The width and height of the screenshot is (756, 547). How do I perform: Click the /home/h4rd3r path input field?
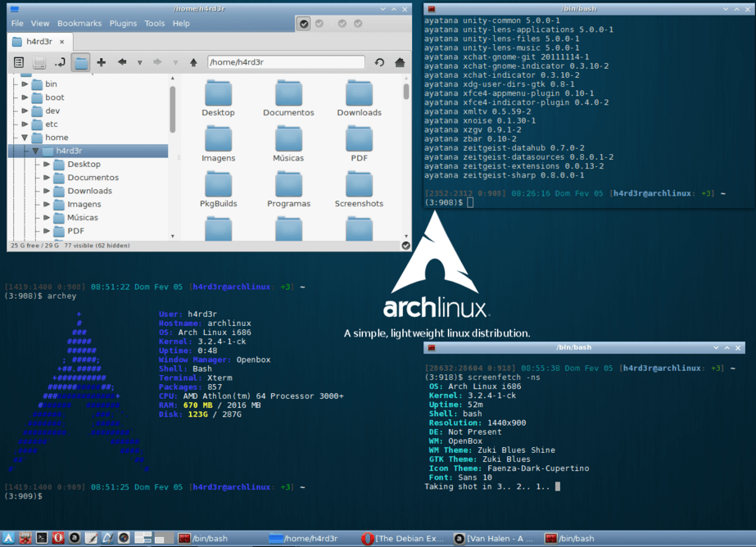coord(285,62)
